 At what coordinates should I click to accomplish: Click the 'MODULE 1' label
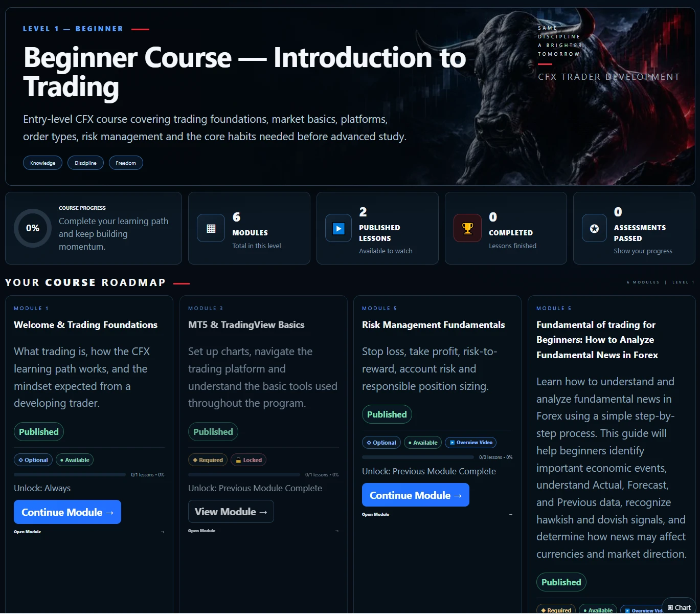point(31,309)
